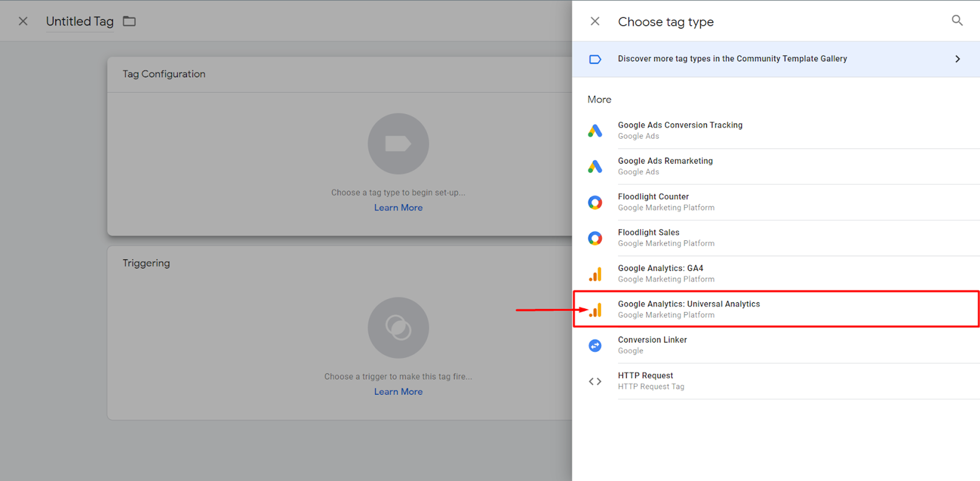Close the Choose tag type panel

(x=595, y=21)
